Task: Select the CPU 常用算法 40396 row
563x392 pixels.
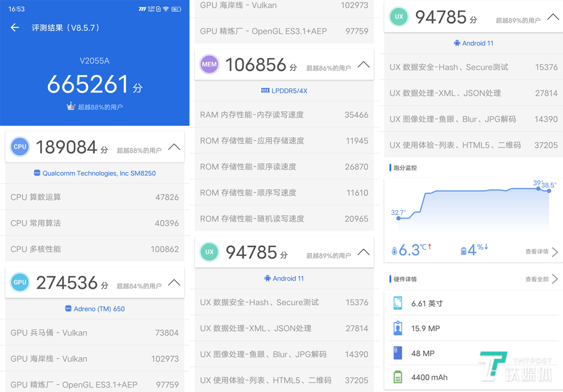Action: coord(95,223)
